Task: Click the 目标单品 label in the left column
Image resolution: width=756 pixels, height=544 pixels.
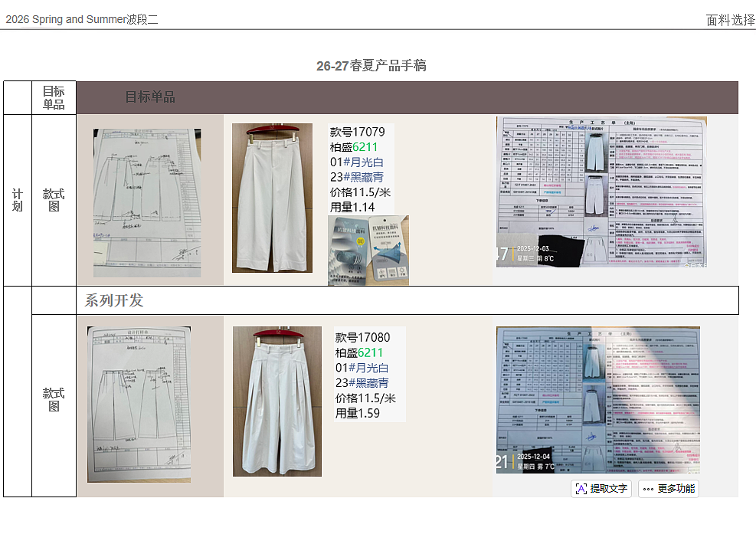Action: click(x=54, y=98)
